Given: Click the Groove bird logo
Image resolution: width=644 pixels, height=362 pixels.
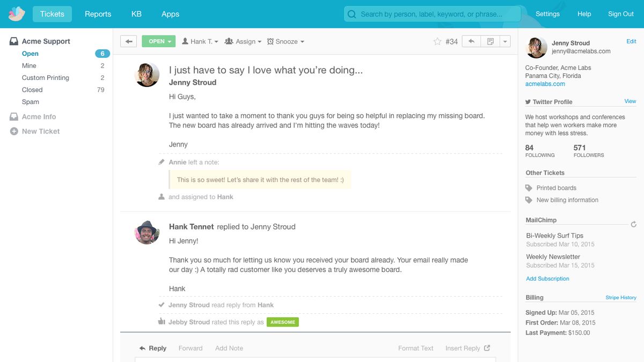Looking at the screenshot, I should [15, 13].
